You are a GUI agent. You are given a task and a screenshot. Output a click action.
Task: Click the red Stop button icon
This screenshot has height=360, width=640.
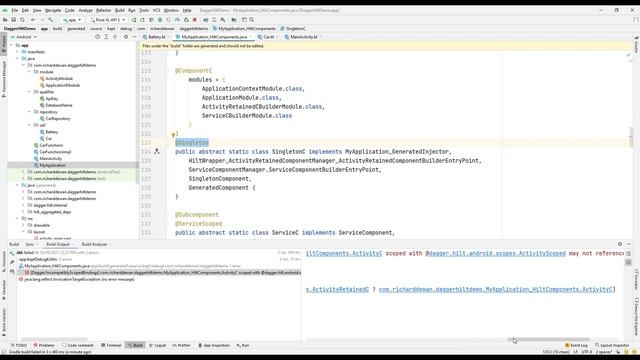195,20
